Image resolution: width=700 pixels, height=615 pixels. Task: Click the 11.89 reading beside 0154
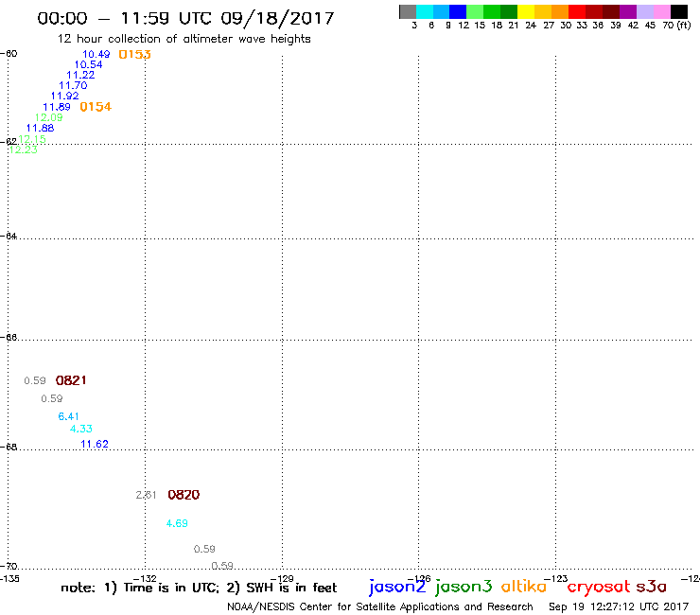[x=57, y=107]
